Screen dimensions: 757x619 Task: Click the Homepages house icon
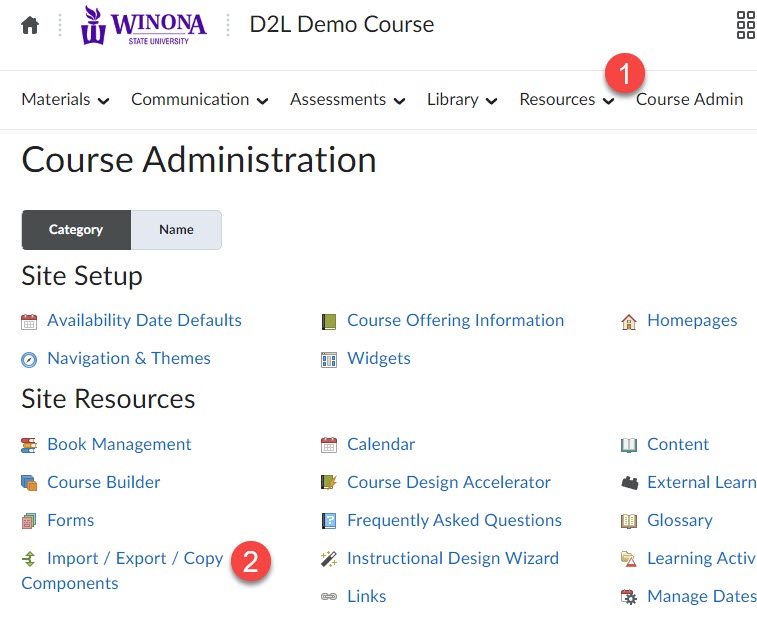[629, 321]
